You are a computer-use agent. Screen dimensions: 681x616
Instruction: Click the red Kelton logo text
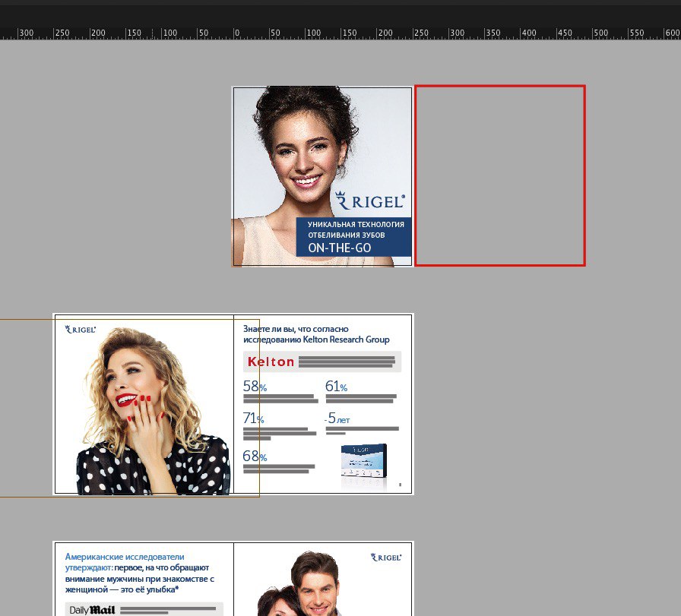pos(271,362)
